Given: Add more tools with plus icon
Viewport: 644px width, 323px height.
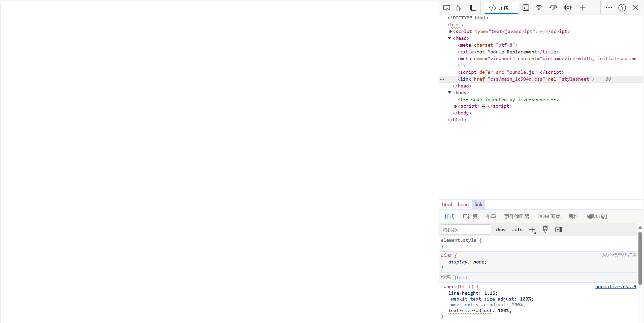Looking at the screenshot, I should 583,8.
